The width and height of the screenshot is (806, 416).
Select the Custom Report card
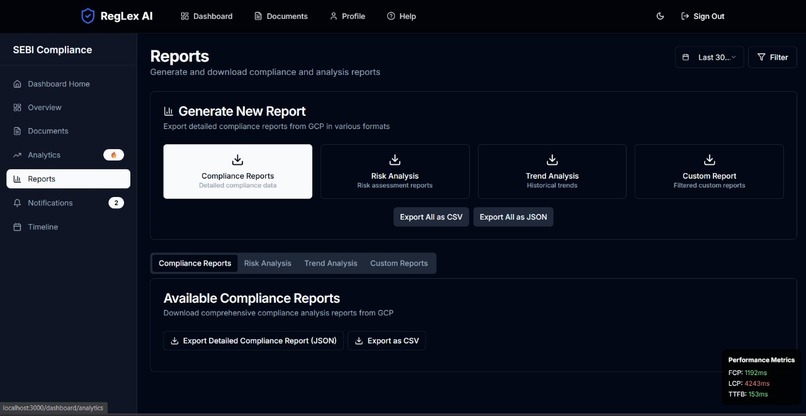click(x=709, y=171)
